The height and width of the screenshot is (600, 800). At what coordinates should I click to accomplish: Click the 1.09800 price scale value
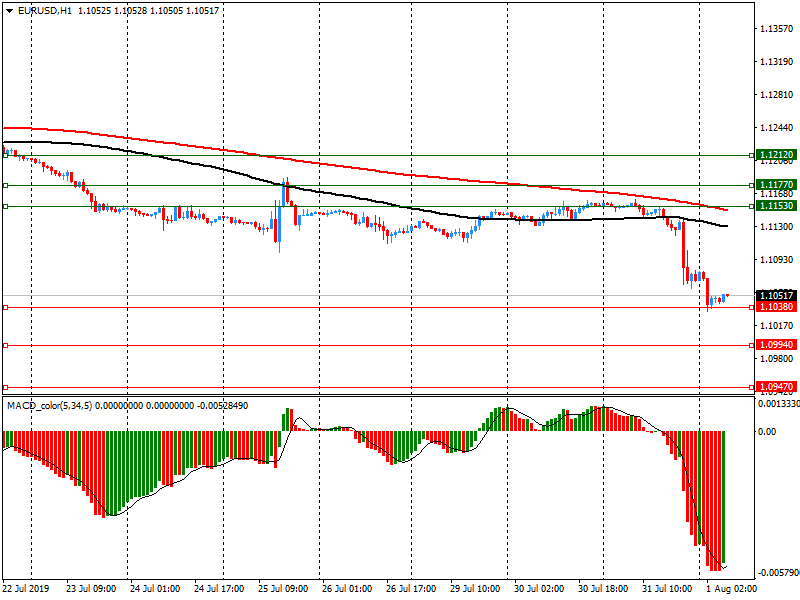coord(777,359)
